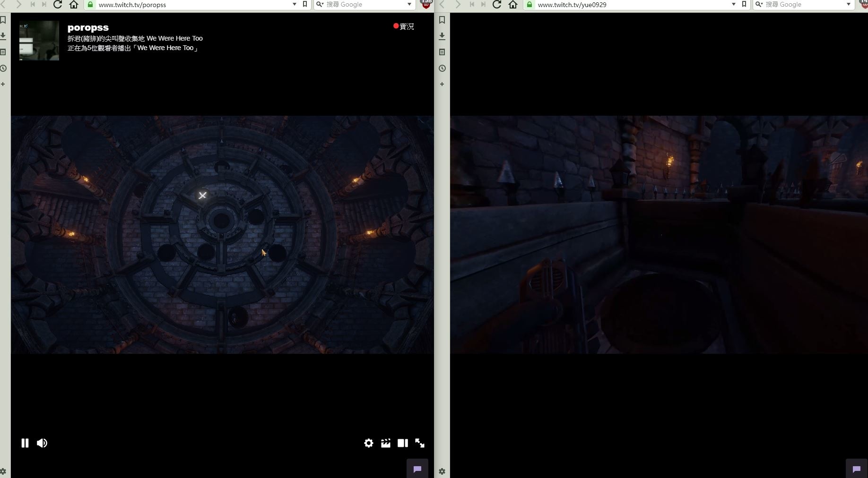Show site security info for twitch.tv/poropss
The height and width of the screenshot is (478, 868).
click(90, 5)
